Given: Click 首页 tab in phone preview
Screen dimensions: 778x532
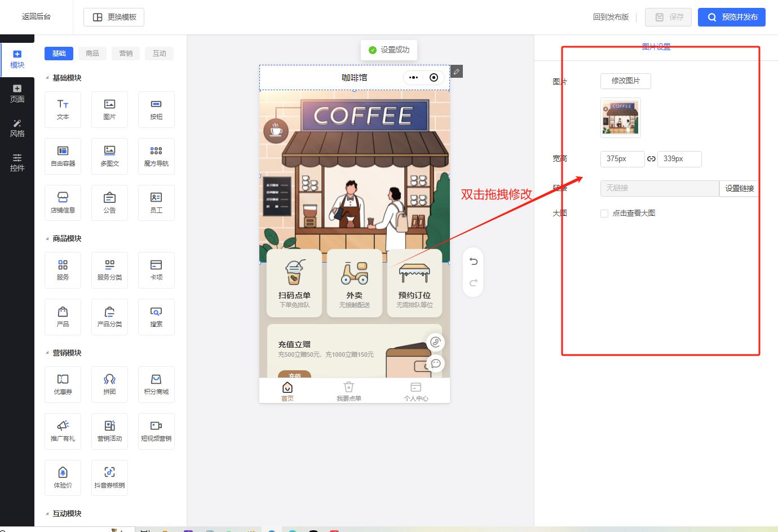Looking at the screenshot, I should pos(288,391).
